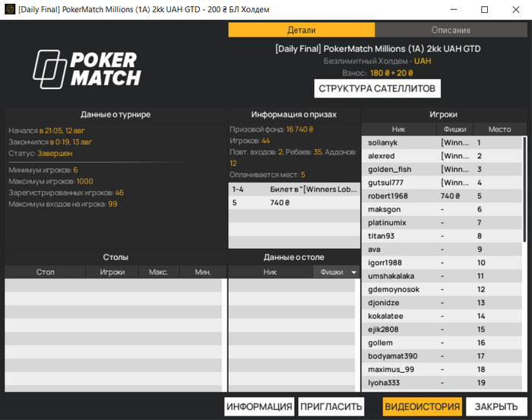
Task: Click the 740 ₴ chips value for robert1968
Action: click(x=450, y=196)
